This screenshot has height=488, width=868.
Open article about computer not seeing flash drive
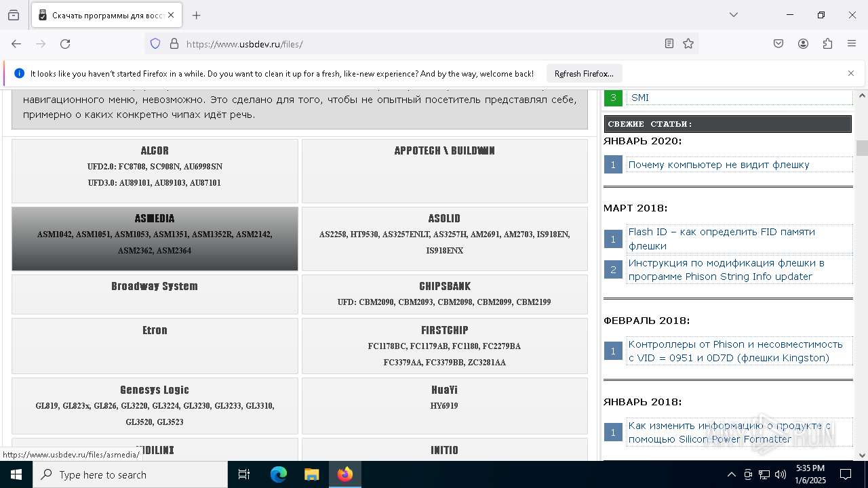coord(719,165)
